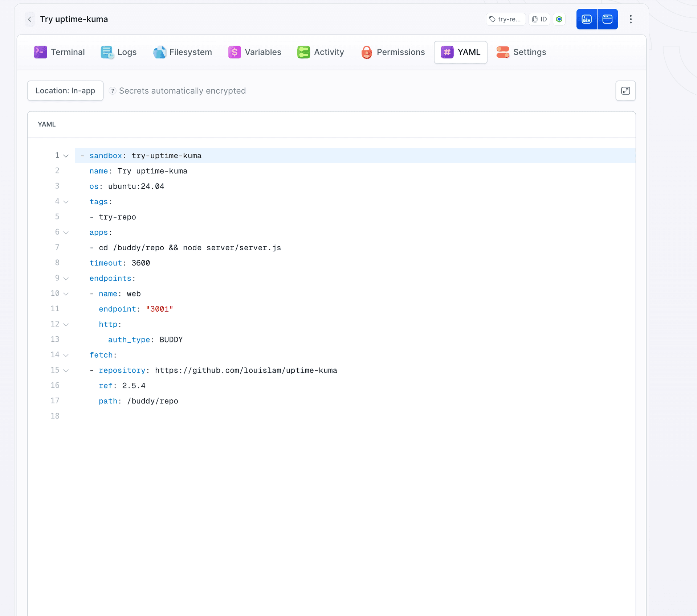The width and height of the screenshot is (697, 616).
Task: Click the timeout value 3600
Action: (x=141, y=263)
